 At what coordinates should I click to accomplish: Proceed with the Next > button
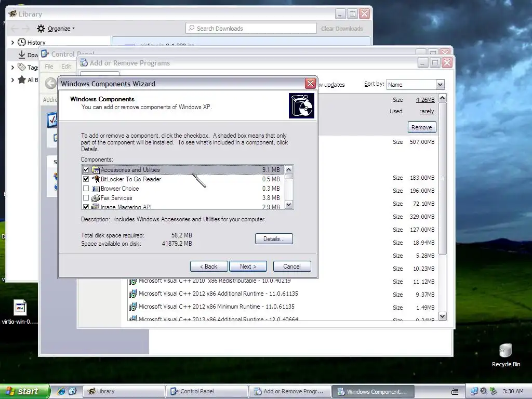(x=248, y=267)
